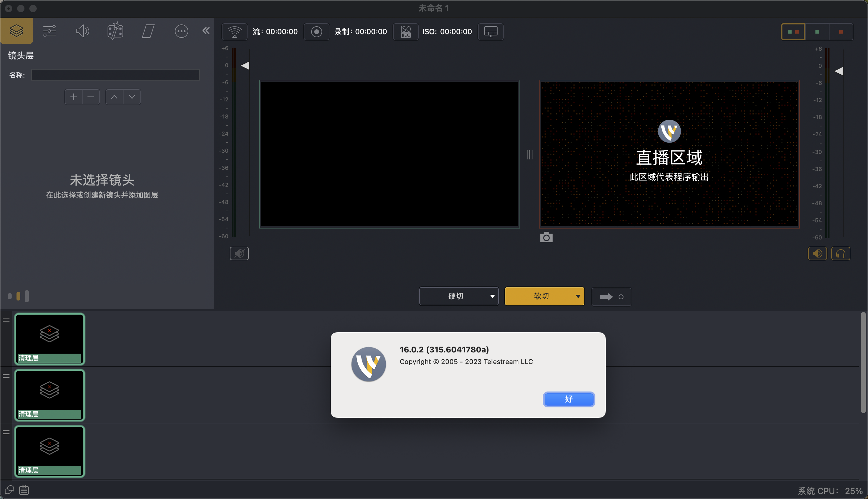Open the more options ellipsis tab
Viewport: 868px width, 499px height.
pos(181,31)
